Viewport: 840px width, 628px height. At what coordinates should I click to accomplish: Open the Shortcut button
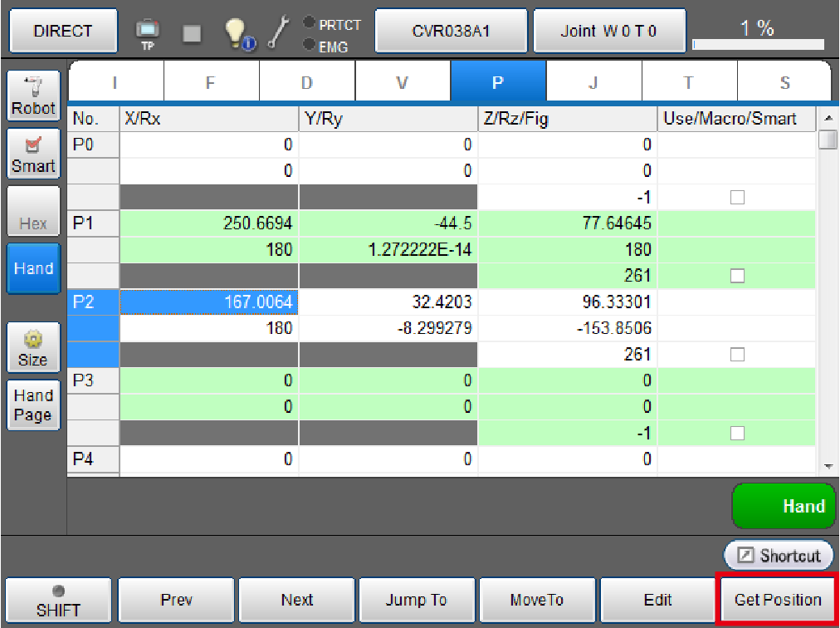pyautogui.click(x=778, y=556)
